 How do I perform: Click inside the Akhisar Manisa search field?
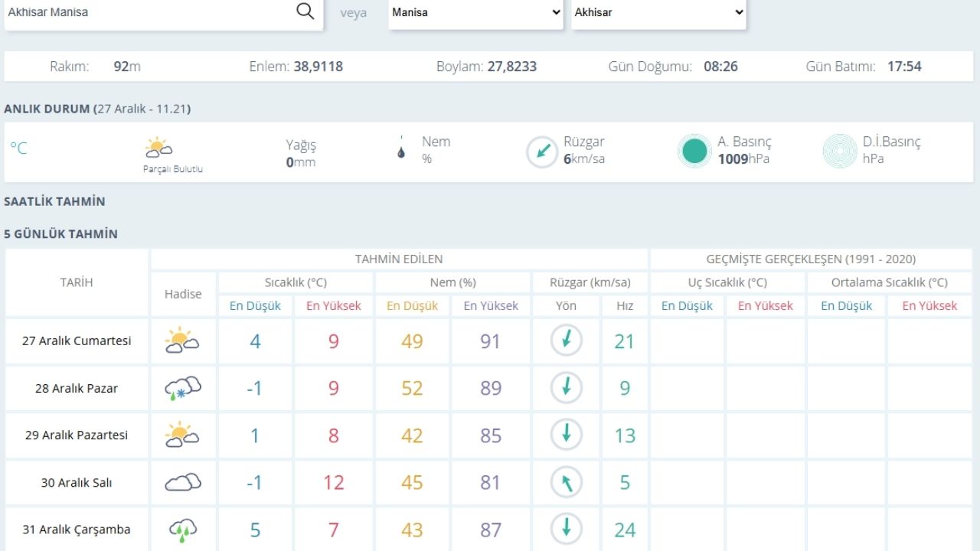pos(145,12)
